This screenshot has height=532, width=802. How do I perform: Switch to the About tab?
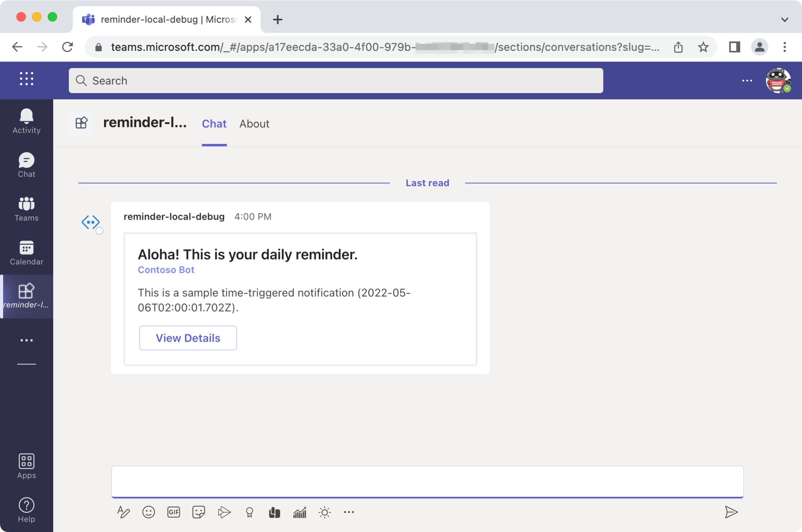[254, 124]
